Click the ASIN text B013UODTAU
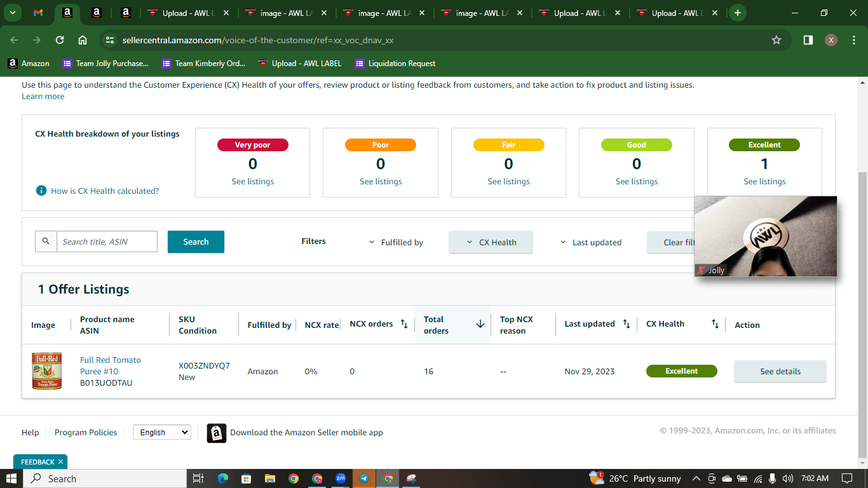868x488 pixels. 106,383
